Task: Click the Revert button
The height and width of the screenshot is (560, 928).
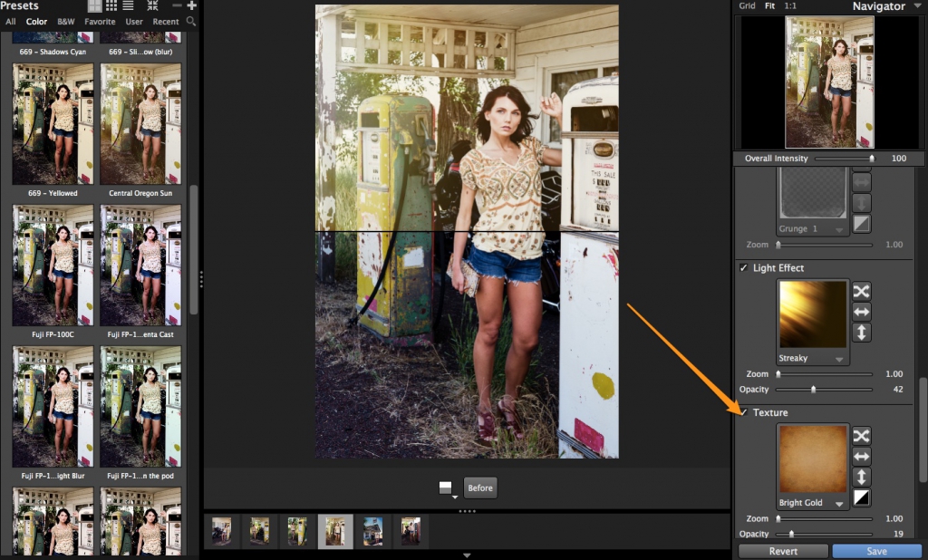Action: [783, 551]
